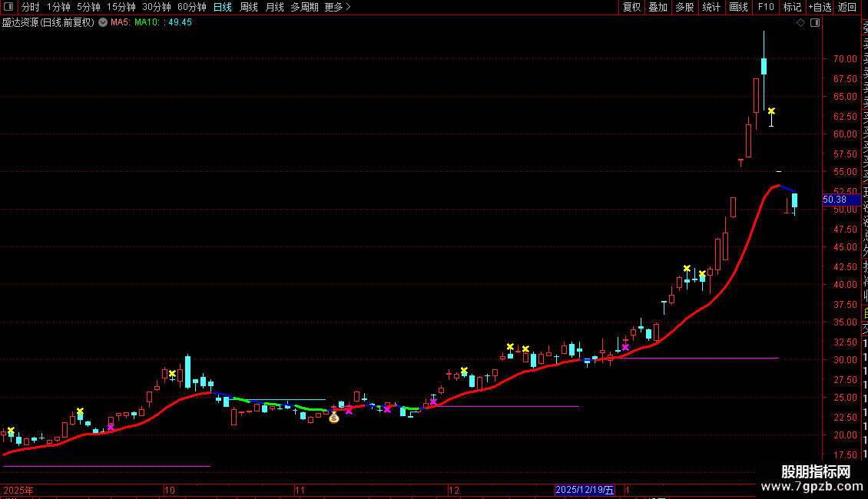Open the 统计 statistics tool

click(711, 7)
